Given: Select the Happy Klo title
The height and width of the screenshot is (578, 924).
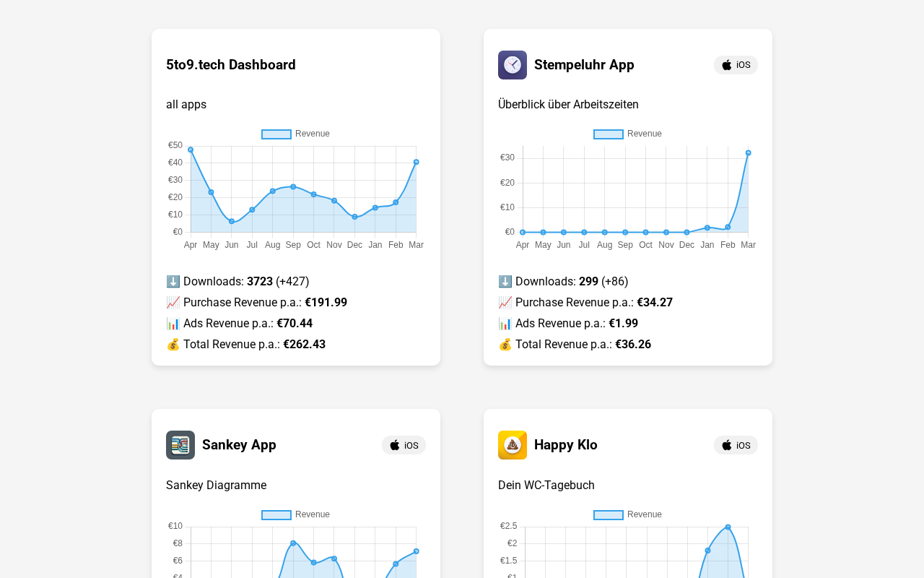Looking at the screenshot, I should coord(566,445).
